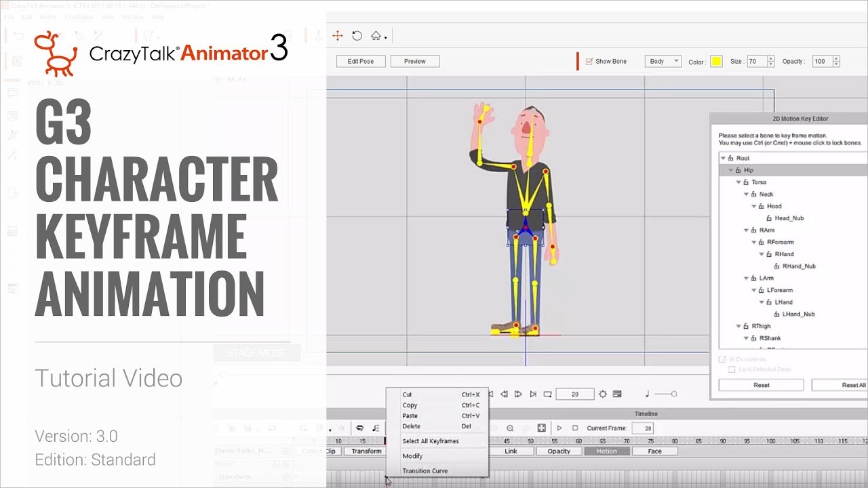Decrease Opacity with down stepper

pos(837,64)
